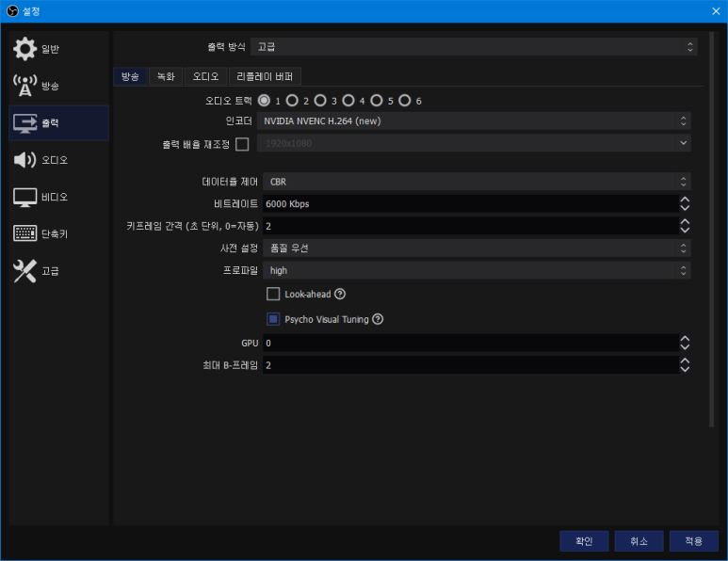Viewport: 728px width, 561px height.
Task: Switch to the 녹화 tab
Action: pos(166,76)
